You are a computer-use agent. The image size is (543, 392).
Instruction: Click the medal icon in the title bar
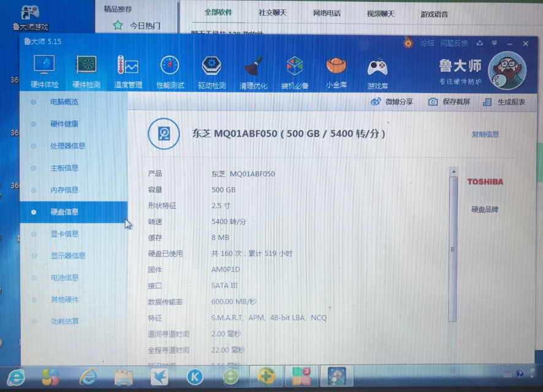[x=408, y=43]
